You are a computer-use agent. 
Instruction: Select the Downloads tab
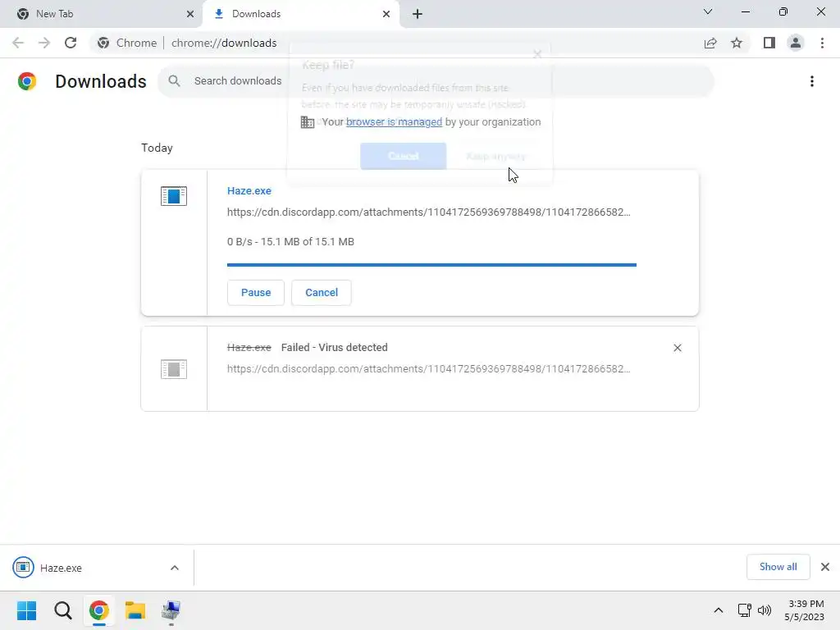(x=300, y=14)
